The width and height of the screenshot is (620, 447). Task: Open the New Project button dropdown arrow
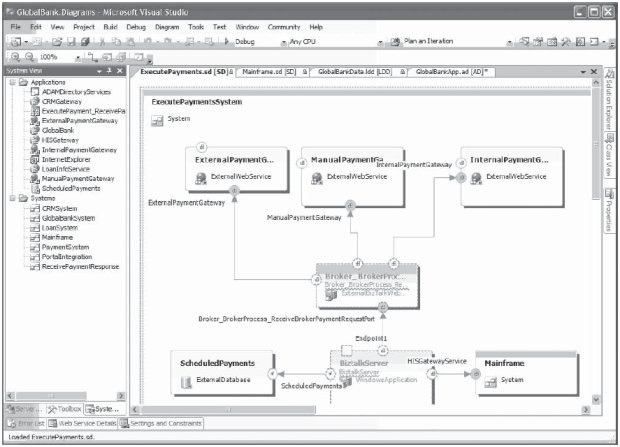tap(26, 42)
